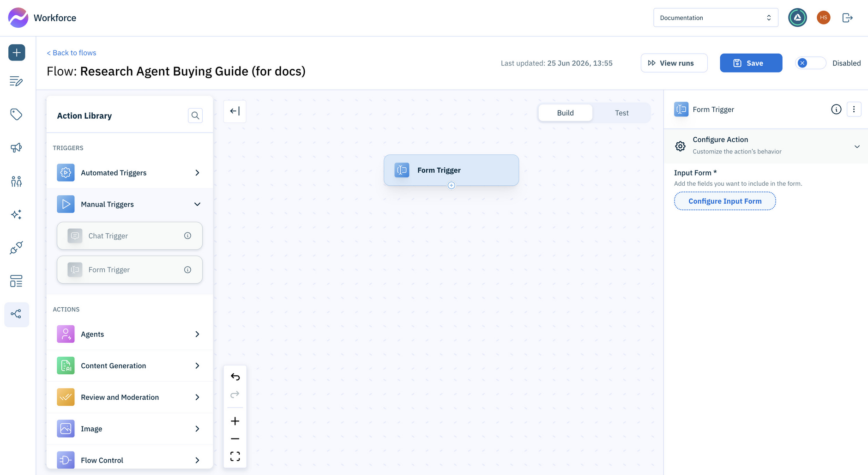Image resolution: width=868 pixels, height=475 pixels.
Task: Collapse Manual Triggers category
Action: pos(130,204)
